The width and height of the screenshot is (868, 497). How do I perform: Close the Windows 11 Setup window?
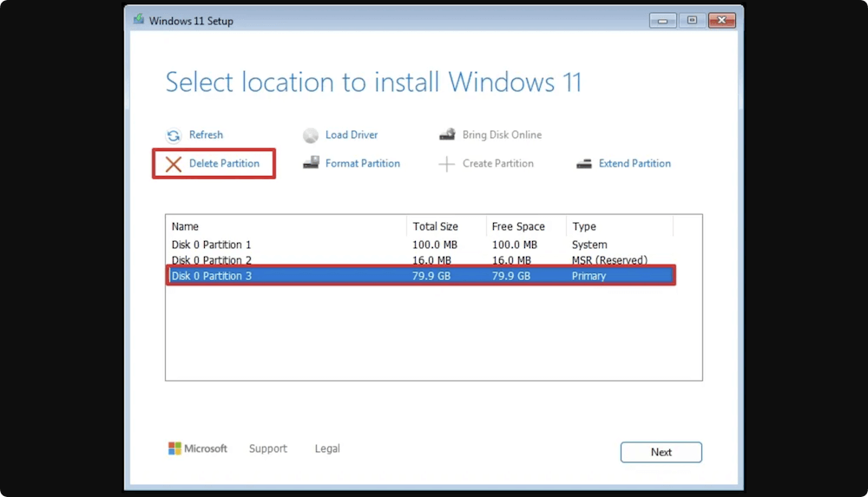[x=722, y=21]
